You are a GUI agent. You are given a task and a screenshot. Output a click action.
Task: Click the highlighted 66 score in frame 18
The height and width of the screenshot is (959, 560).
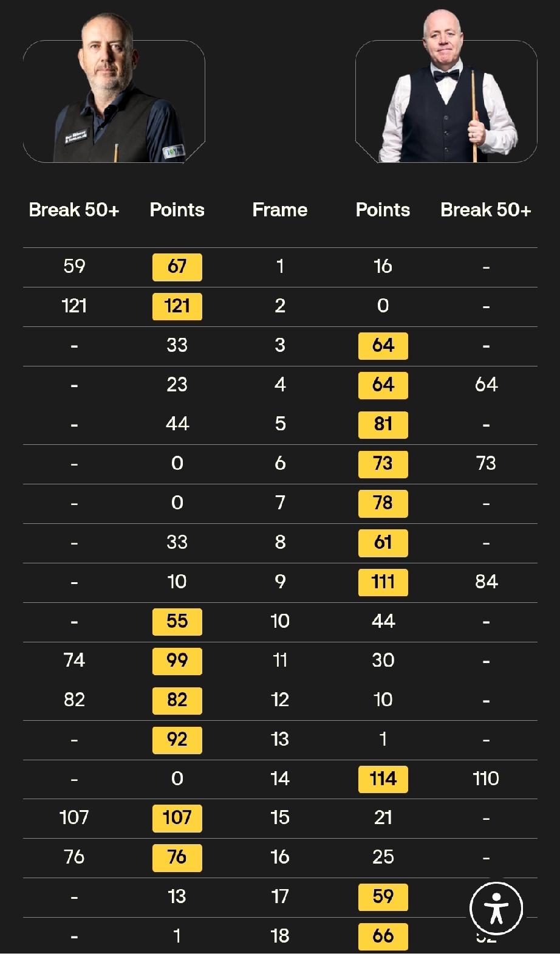(383, 937)
